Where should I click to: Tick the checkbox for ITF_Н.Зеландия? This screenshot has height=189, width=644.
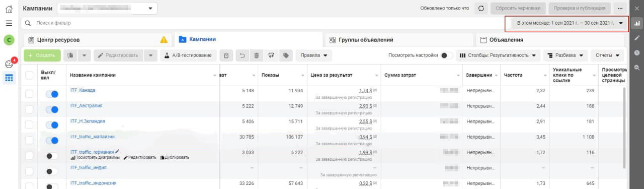[29, 125]
